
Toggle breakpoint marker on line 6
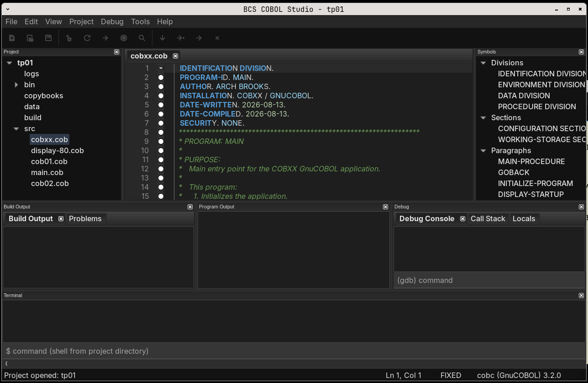click(x=161, y=114)
